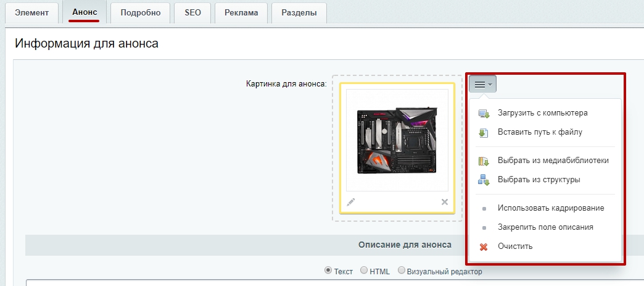
Task: Remove preview image with X icon
Action: click(x=444, y=202)
